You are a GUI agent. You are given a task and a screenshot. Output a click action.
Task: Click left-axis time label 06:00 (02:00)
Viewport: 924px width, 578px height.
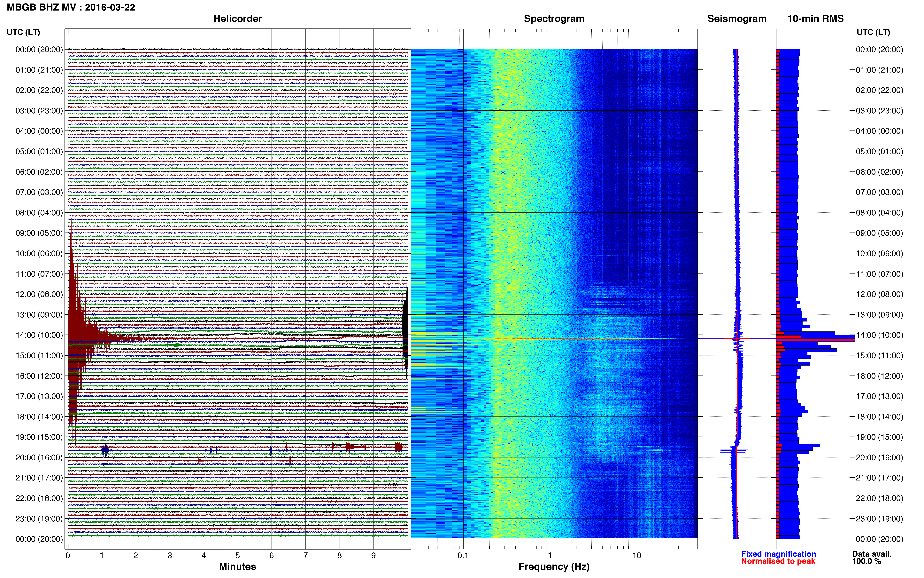(39, 172)
